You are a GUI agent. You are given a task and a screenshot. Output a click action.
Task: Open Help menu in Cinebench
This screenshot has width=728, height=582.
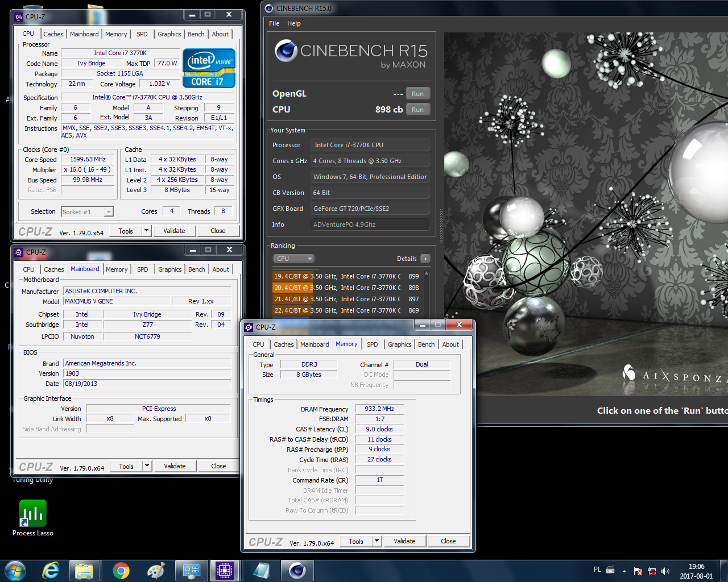[294, 23]
